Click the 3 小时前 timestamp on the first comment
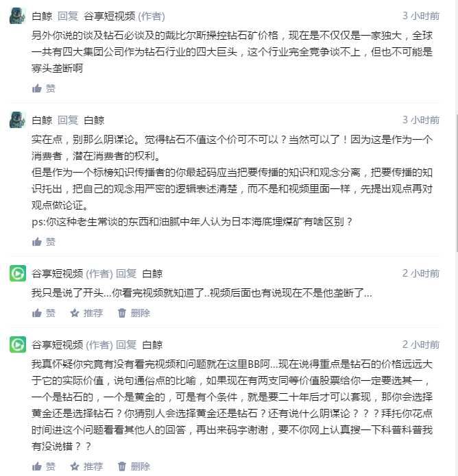Screen dimensions: 458x476 tap(421, 16)
